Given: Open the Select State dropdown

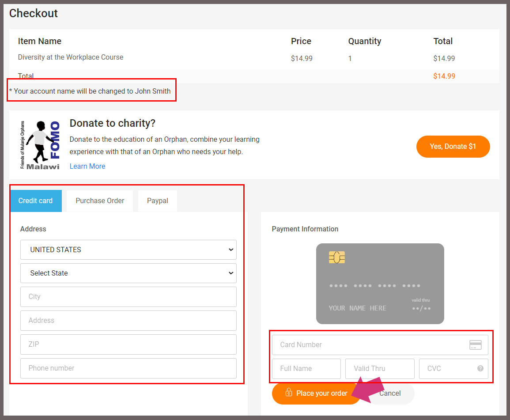Looking at the screenshot, I should (128, 273).
